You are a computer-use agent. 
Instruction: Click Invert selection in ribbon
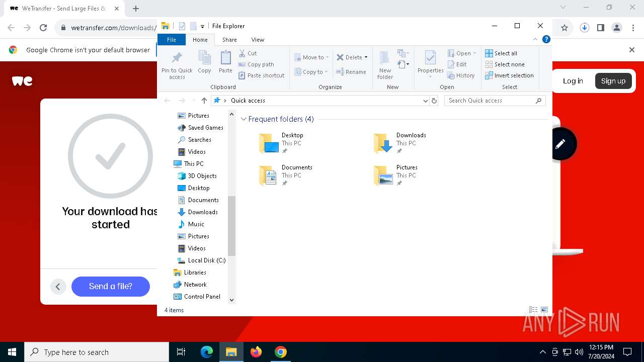(509, 75)
